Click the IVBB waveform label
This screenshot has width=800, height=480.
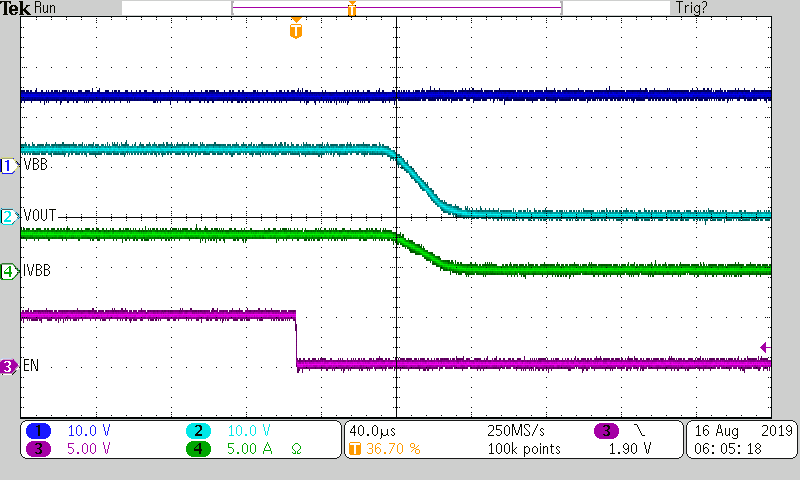pos(37,270)
